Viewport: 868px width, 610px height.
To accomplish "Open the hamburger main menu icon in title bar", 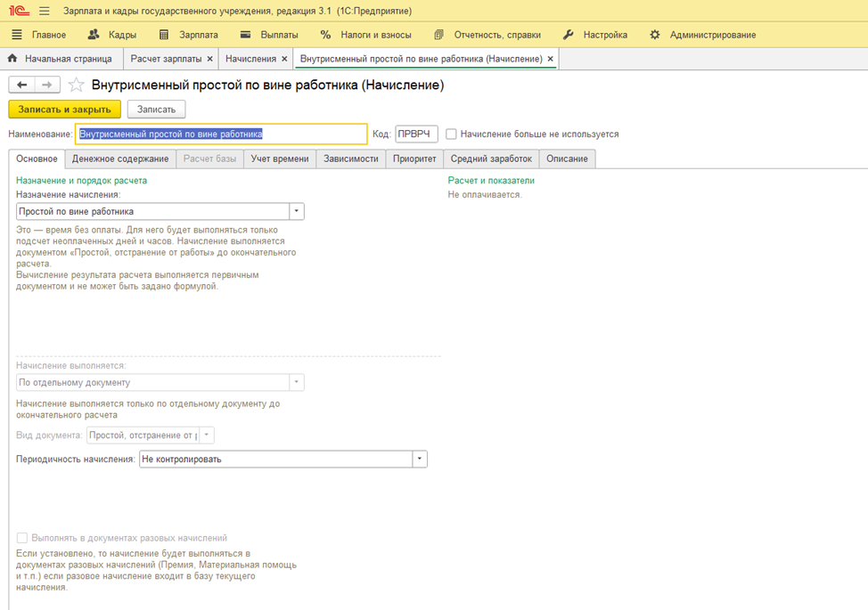I will (x=45, y=11).
